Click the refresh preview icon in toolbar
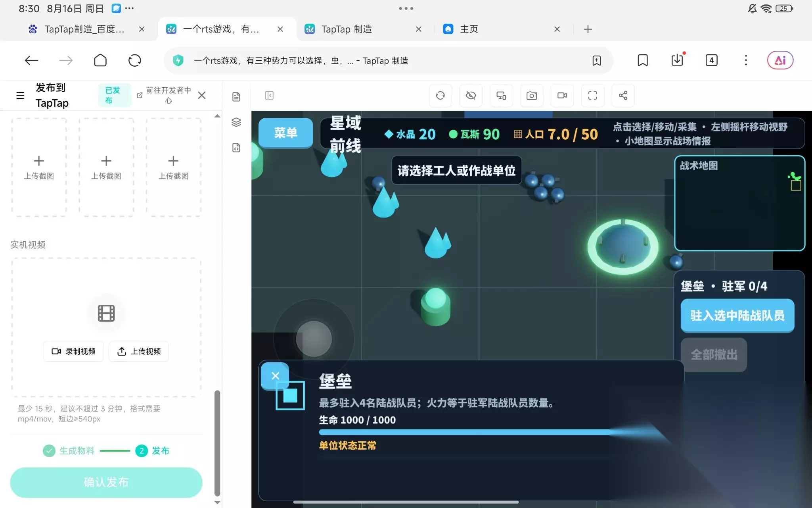812x508 pixels. tap(440, 96)
